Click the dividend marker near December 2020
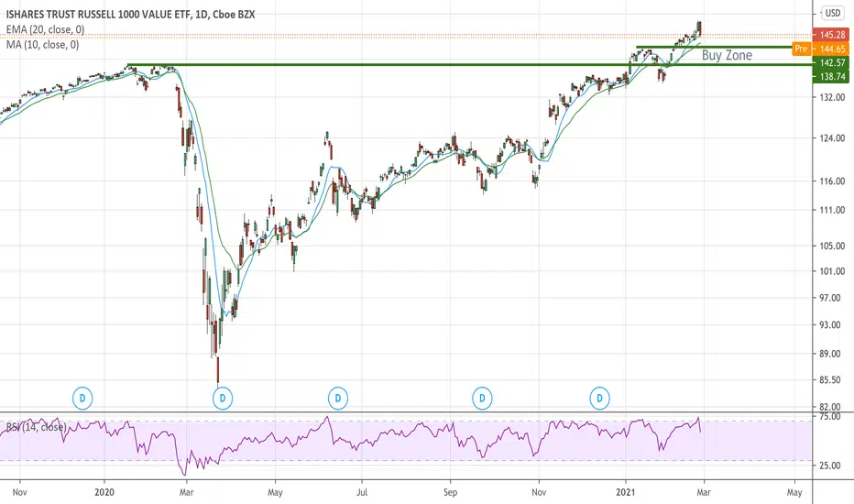 point(599,399)
